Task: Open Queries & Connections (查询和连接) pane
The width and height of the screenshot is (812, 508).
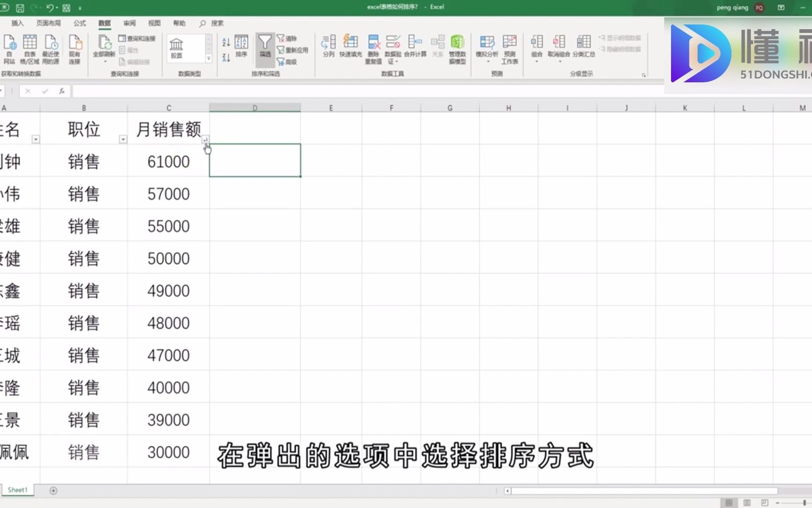Action: [137, 38]
